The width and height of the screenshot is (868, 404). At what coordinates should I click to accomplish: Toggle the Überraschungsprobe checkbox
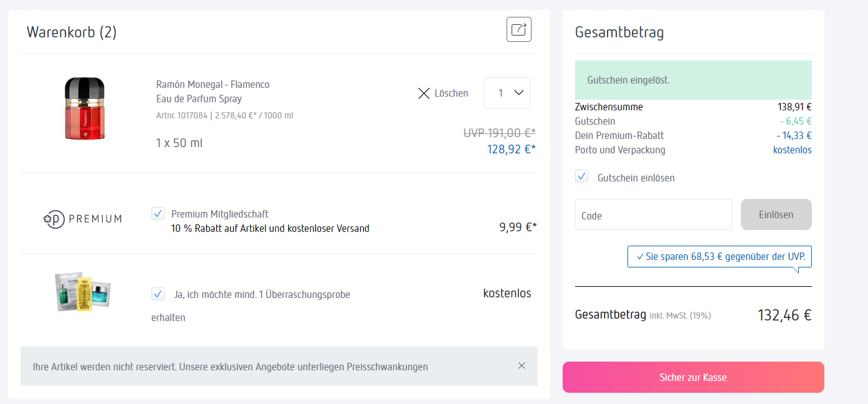point(158,294)
